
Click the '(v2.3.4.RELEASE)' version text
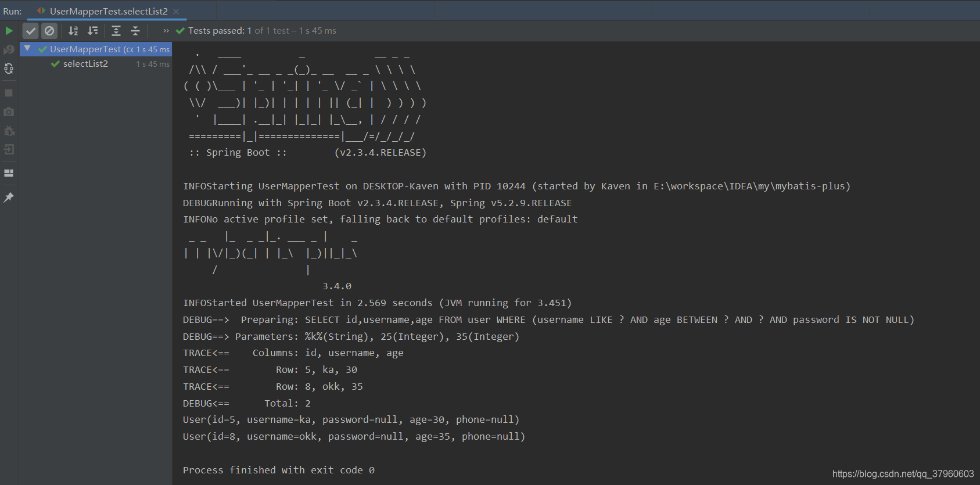click(380, 153)
